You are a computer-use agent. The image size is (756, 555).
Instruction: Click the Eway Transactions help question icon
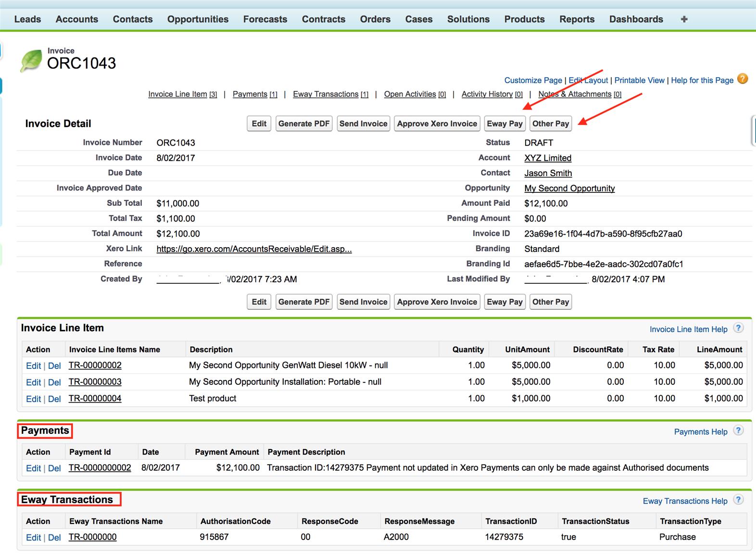point(738,500)
